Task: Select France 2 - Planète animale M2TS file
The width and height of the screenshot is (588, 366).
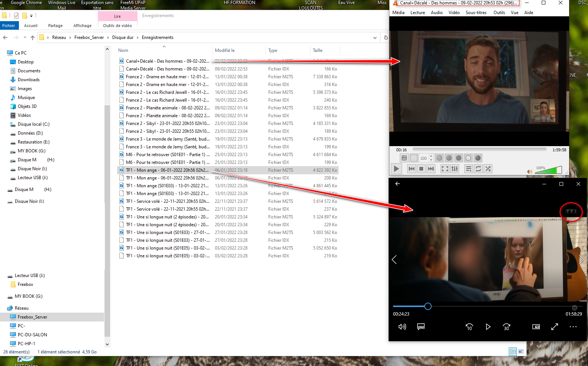Action: point(228,108)
